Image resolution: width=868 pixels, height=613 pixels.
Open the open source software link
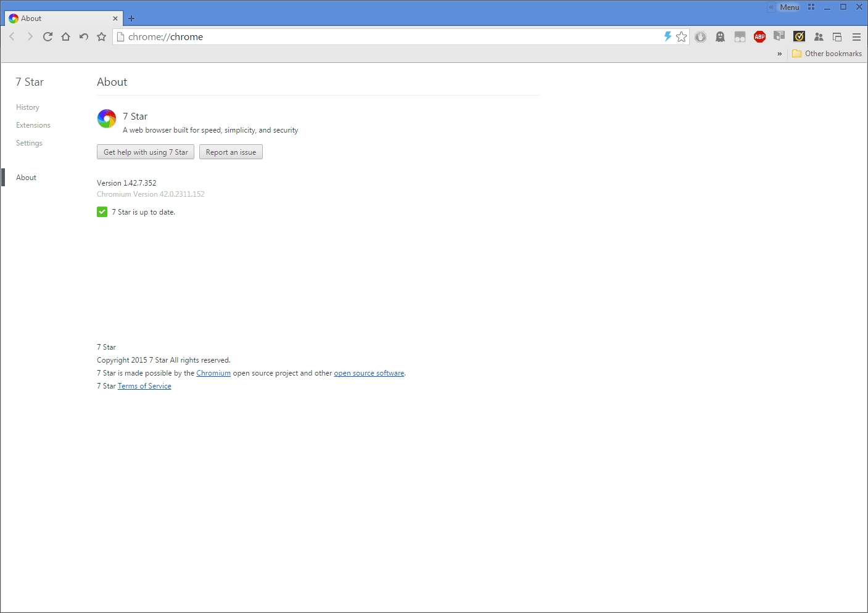coord(369,373)
